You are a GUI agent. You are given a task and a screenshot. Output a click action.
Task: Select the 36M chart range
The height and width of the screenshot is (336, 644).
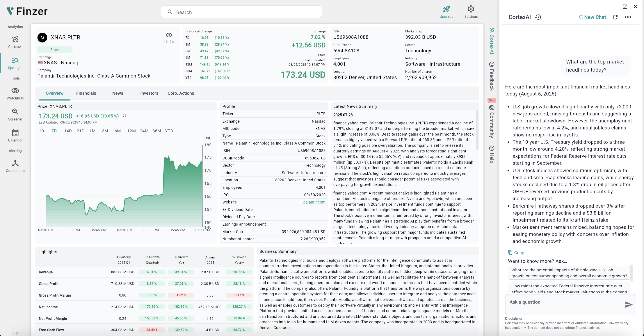[157, 131]
